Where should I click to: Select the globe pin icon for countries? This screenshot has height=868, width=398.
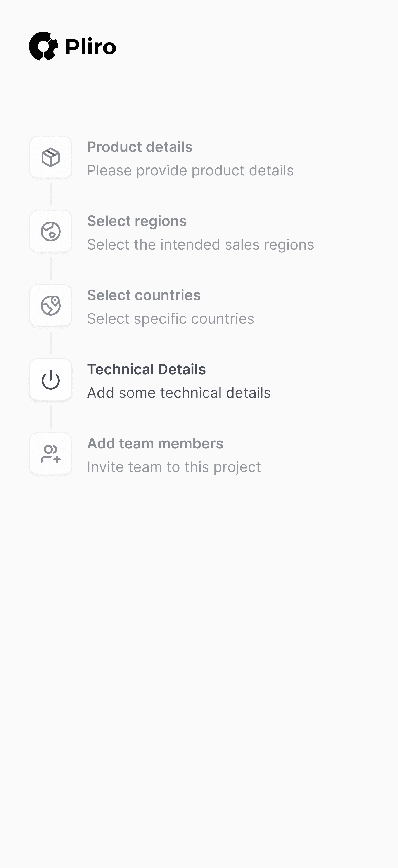[x=51, y=306]
